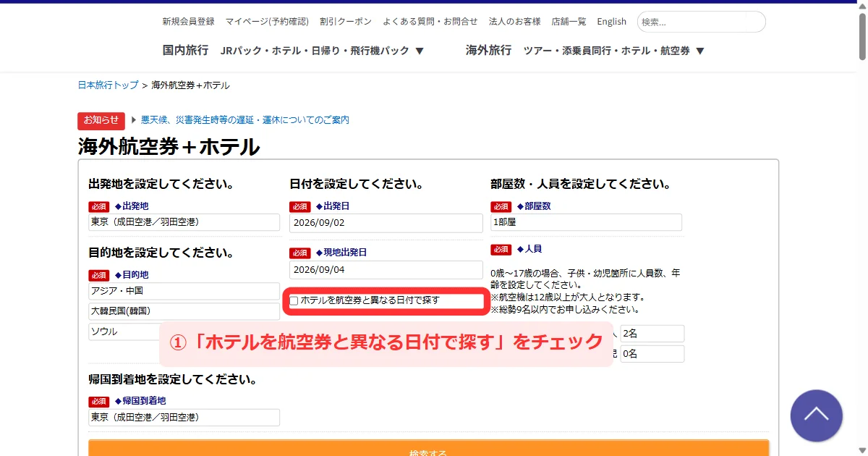Click the 現地出発日 field 2026/09/04
This screenshot has width=868, height=456.
(386, 270)
